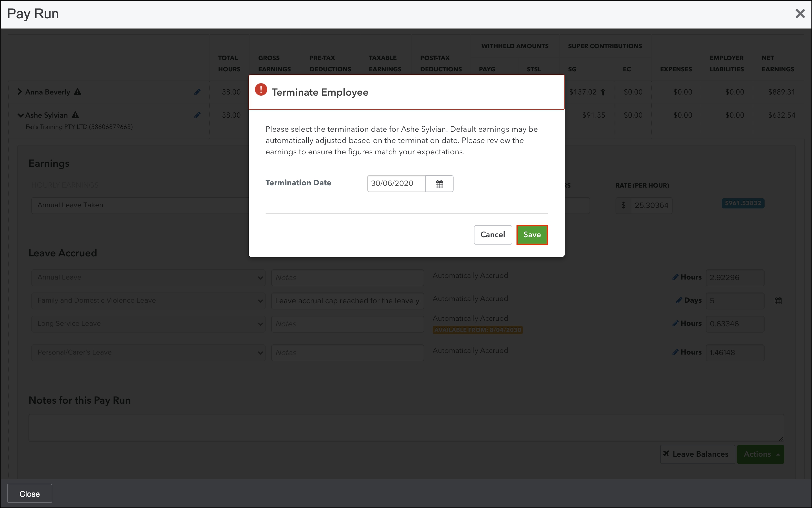
Task: Click the edit pencil for Anna Beverly
Action: point(197,92)
